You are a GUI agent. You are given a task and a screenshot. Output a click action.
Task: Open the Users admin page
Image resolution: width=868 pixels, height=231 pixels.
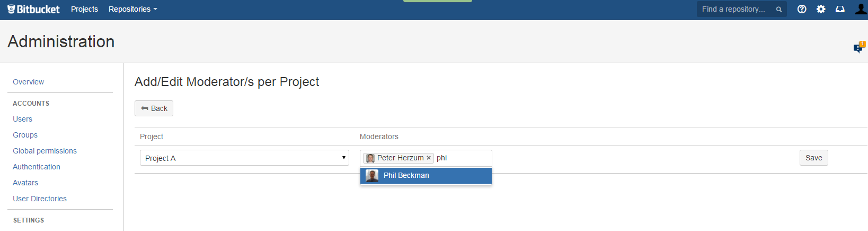(23, 119)
